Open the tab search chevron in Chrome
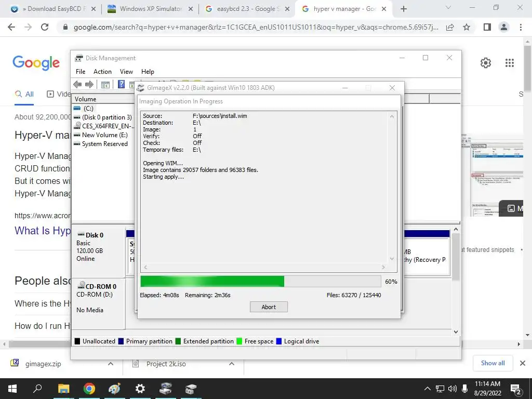Image resolution: width=532 pixels, height=399 pixels. click(448, 7)
